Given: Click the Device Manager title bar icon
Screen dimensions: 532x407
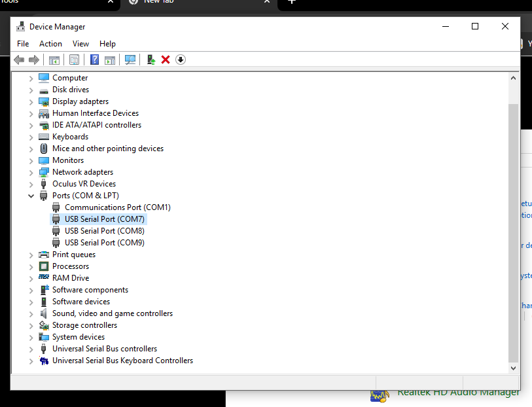Looking at the screenshot, I should (x=21, y=26).
